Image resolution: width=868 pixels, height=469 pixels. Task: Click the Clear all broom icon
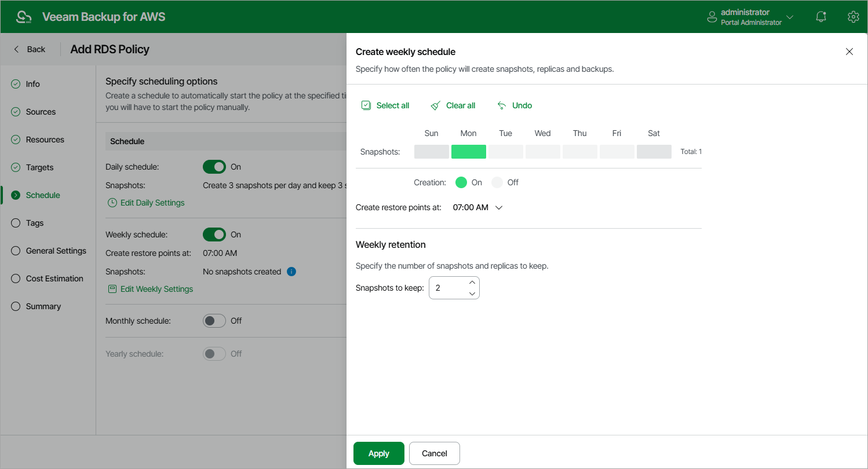tap(436, 105)
